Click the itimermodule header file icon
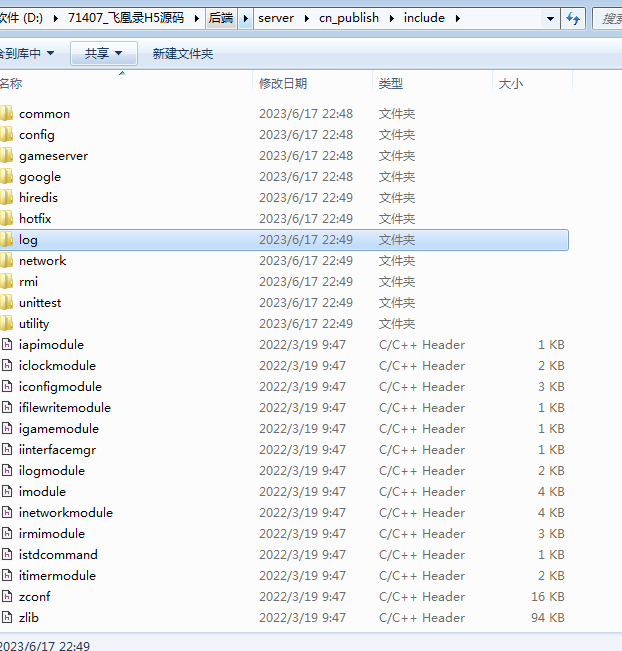 6,576
